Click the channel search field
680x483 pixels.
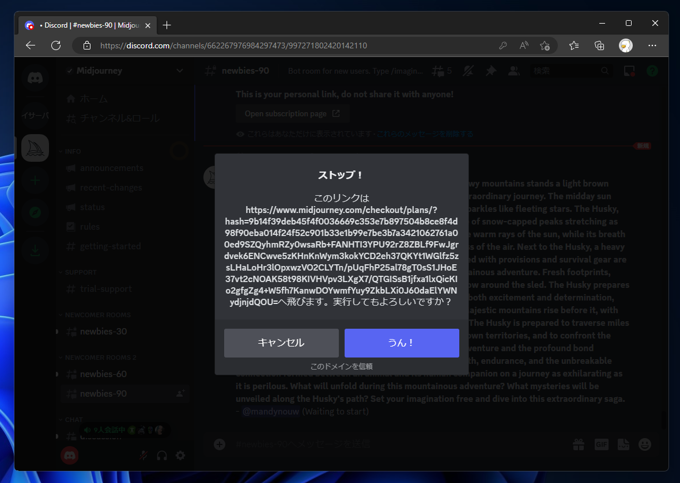pos(571,71)
